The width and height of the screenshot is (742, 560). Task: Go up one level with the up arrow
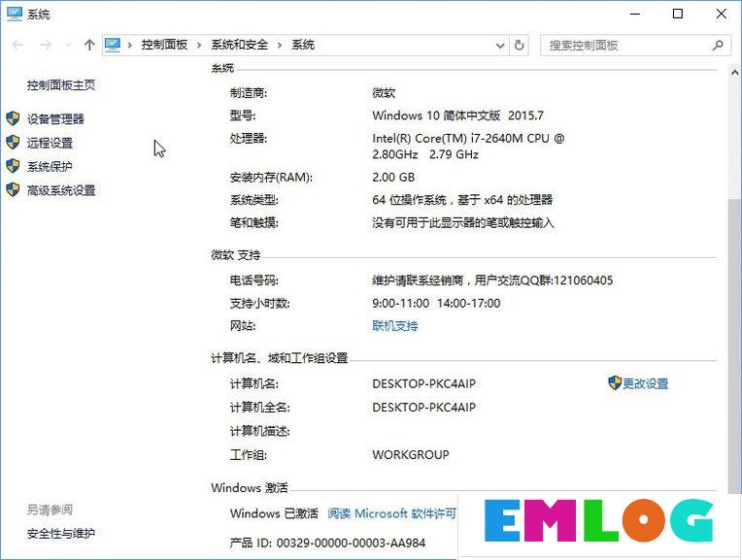point(89,45)
